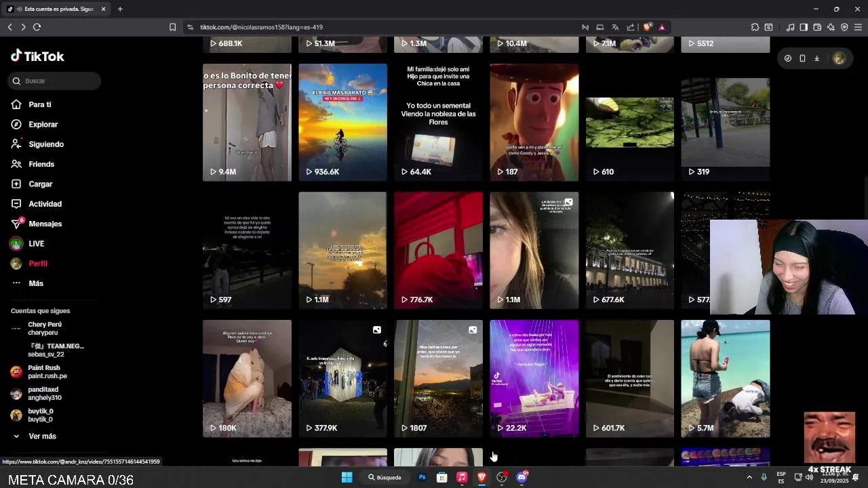868x488 pixels.
Task: Go to the Explorar page
Action: click(x=35, y=125)
